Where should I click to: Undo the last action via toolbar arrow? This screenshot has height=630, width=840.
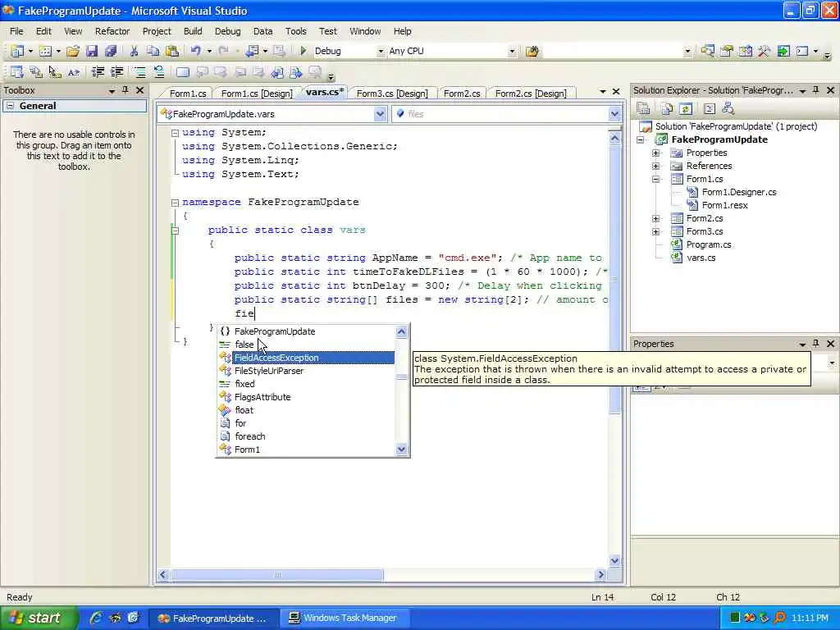pos(195,51)
